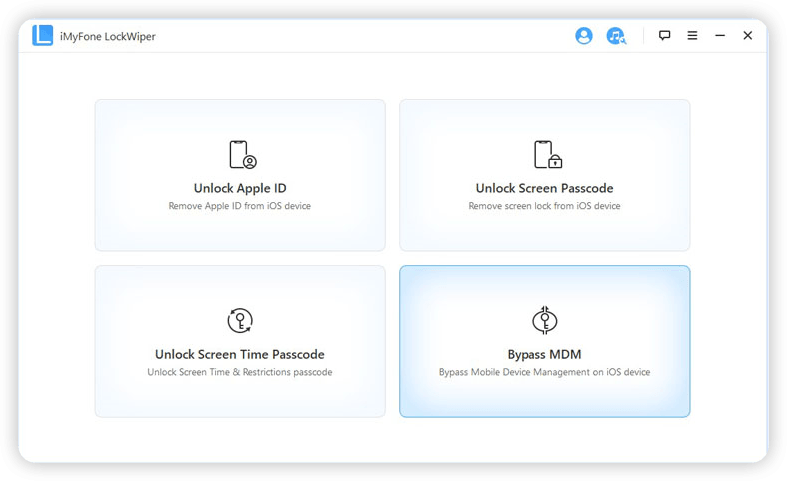Image resolution: width=787 pixels, height=481 pixels.
Task: Select the Unlock Screen Time Passcode heading
Action: pyautogui.click(x=240, y=354)
